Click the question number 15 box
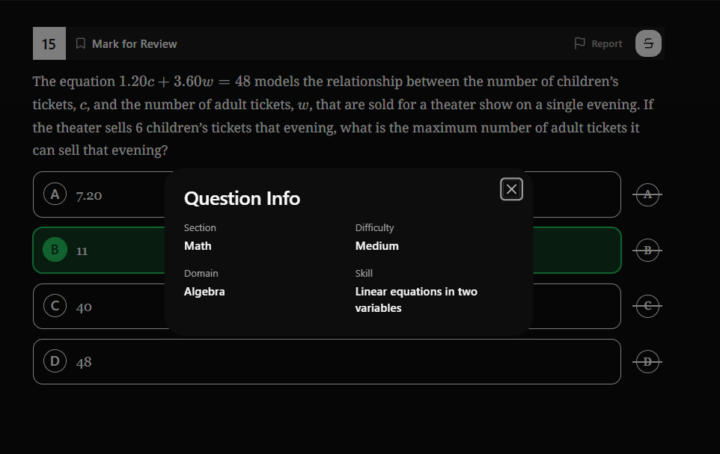 tap(49, 44)
